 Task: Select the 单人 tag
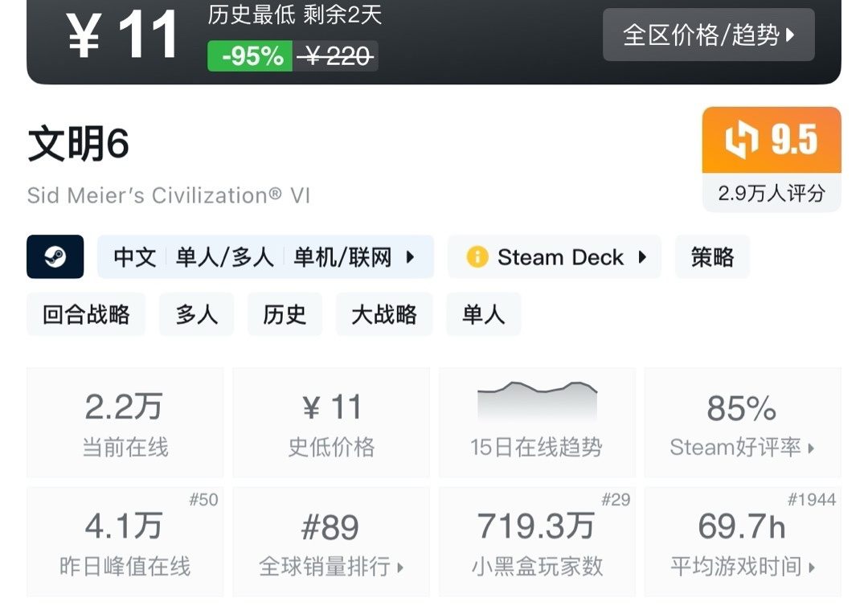tap(483, 314)
